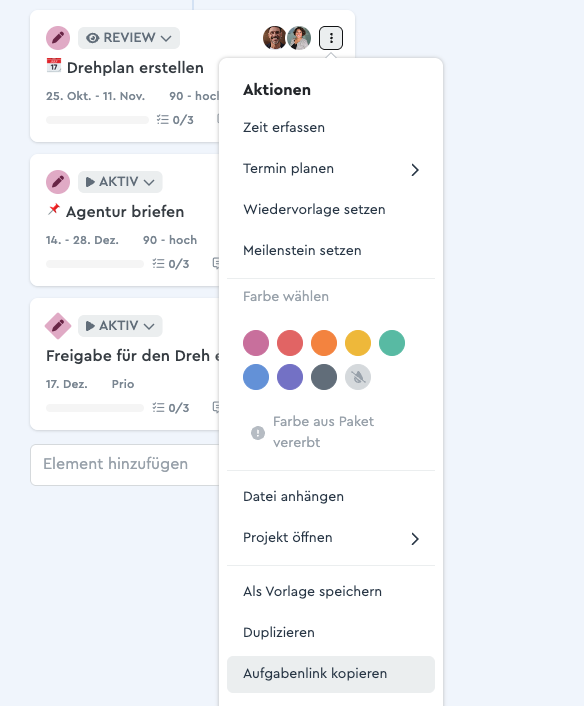The width and height of the screenshot is (584, 706).
Task: Click the Element hinzufügen input field
Action: click(x=126, y=465)
